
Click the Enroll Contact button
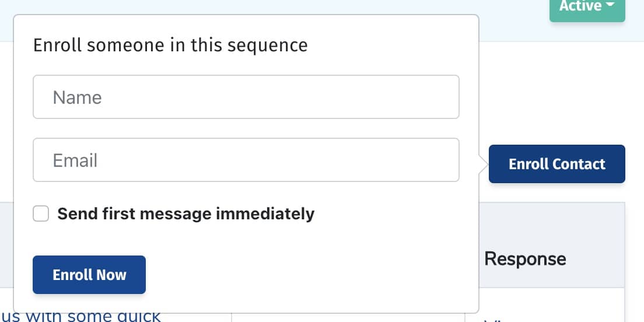(x=556, y=164)
